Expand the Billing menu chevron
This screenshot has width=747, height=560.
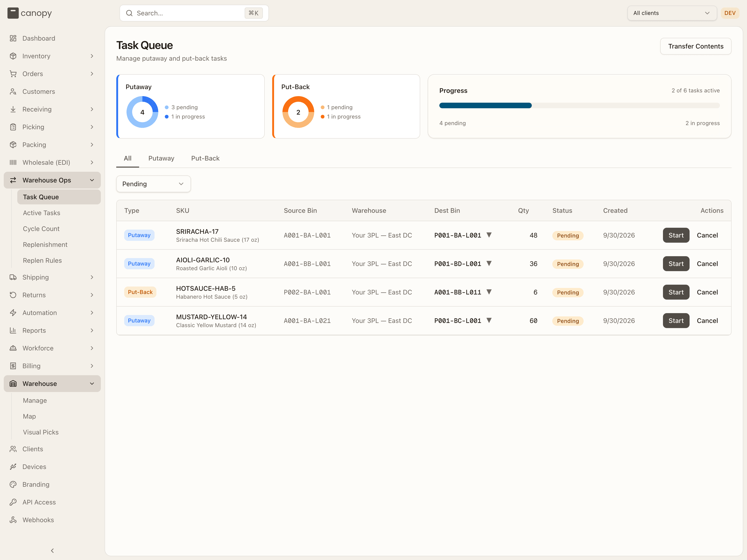click(x=92, y=366)
